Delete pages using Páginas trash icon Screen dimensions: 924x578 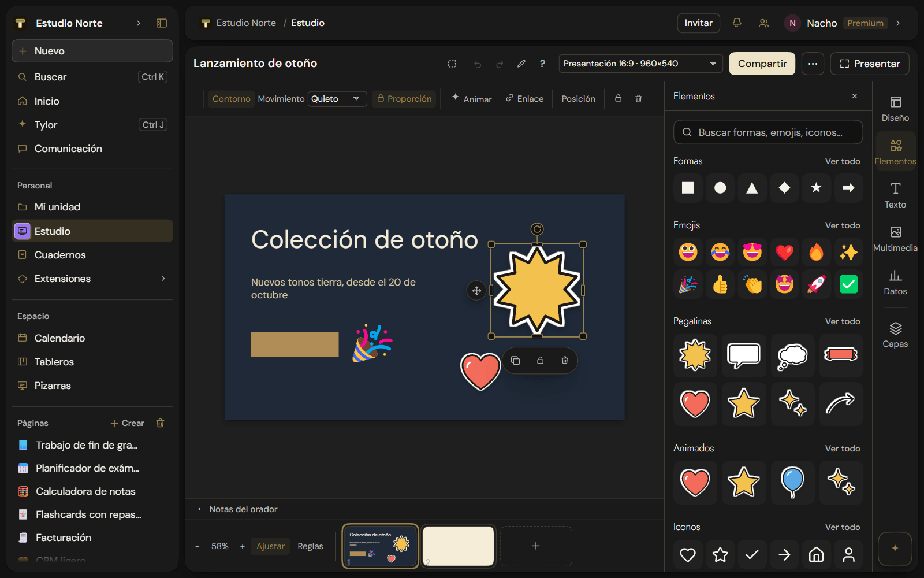click(161, 423)
